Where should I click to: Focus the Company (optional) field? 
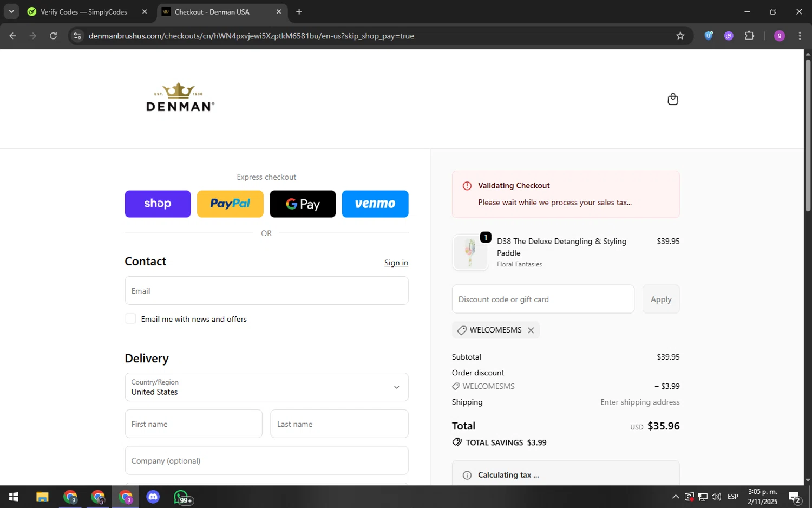[x=266, y=460]
